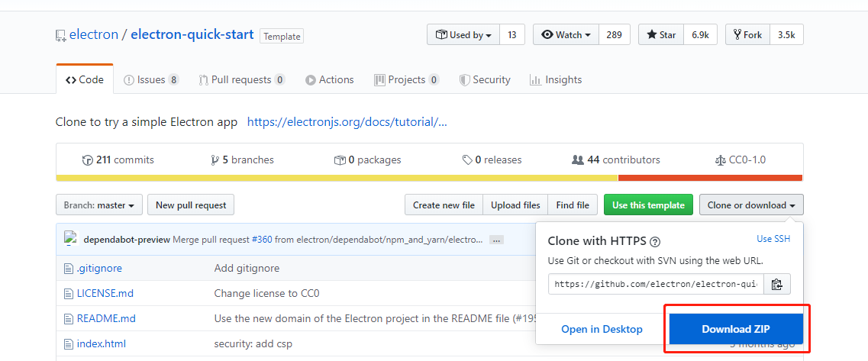The image size is (868, 361).
Task: Click the HTTPS clone URL field
Action: [x=656, y=284]
